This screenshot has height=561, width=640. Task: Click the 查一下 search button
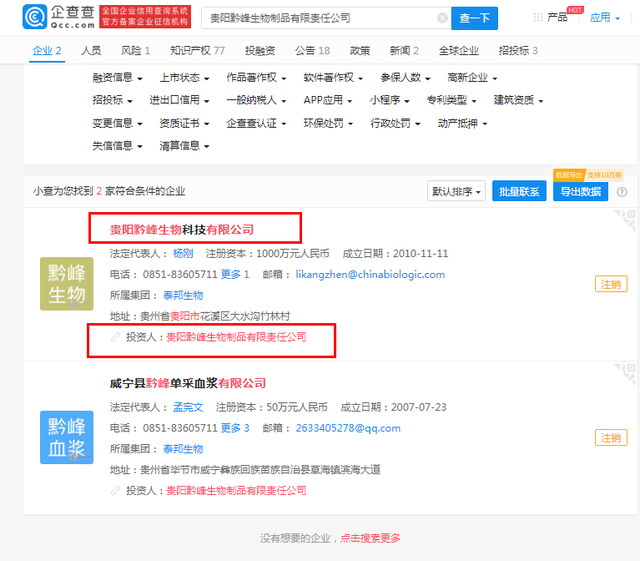[x=475, y=18]
